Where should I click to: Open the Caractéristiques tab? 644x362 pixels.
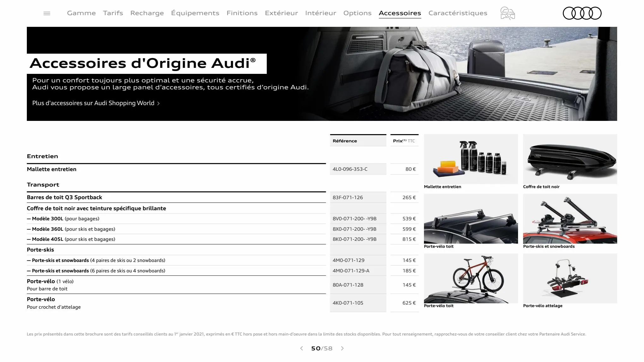click(x=458, y=13)
